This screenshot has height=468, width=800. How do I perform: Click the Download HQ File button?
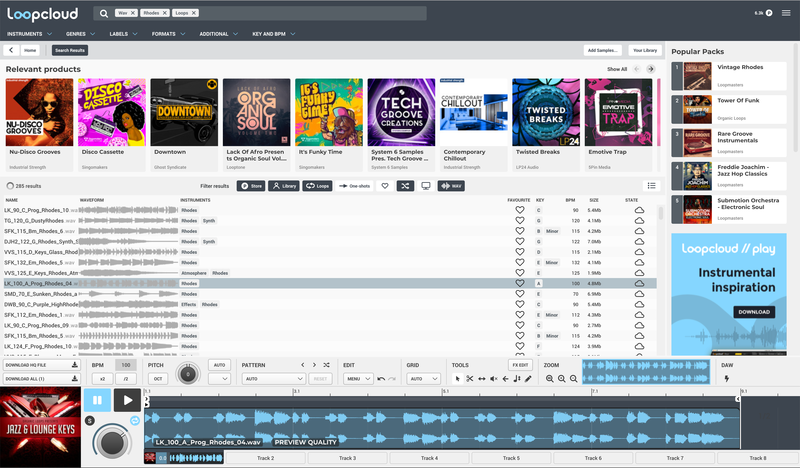(x=41, y=365)
